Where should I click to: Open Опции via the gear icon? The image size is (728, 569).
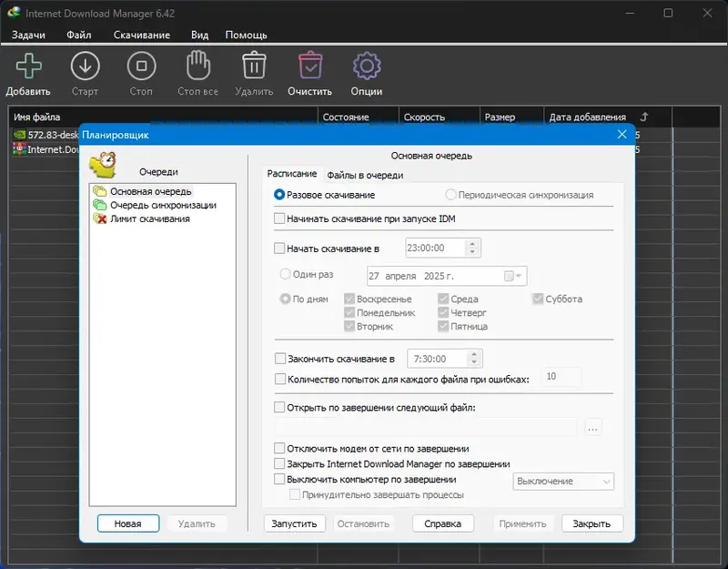click(366, 66)
